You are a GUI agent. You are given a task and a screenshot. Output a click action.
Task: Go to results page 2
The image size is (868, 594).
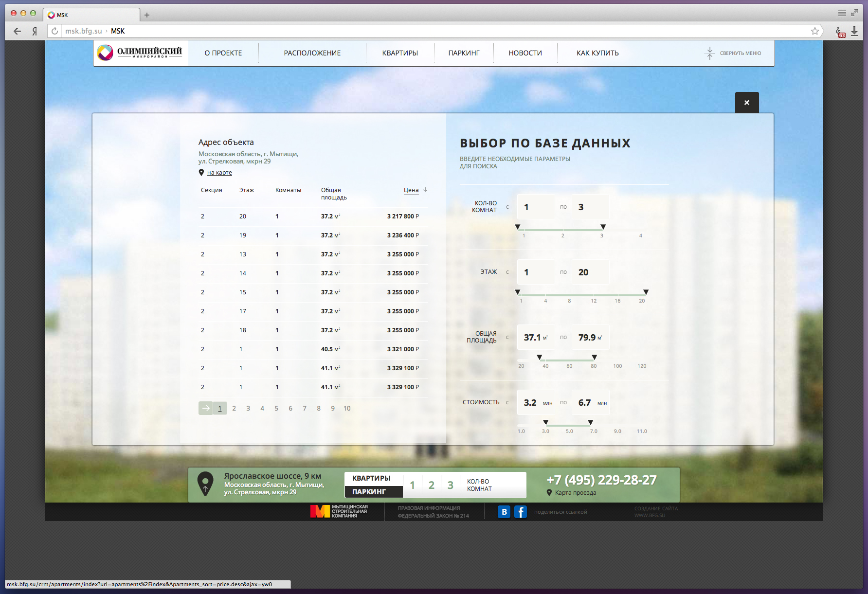[x=234, y=409]
